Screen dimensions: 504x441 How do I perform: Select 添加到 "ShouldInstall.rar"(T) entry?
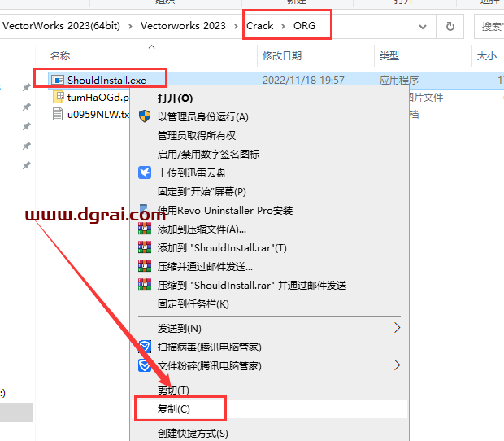click(269, 247)
